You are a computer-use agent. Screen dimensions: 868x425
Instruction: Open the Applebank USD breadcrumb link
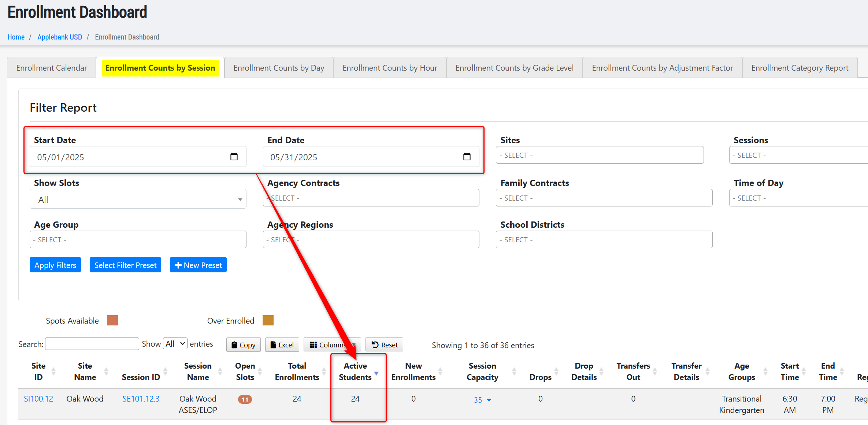pyautogui.click(x=60, y=37)
